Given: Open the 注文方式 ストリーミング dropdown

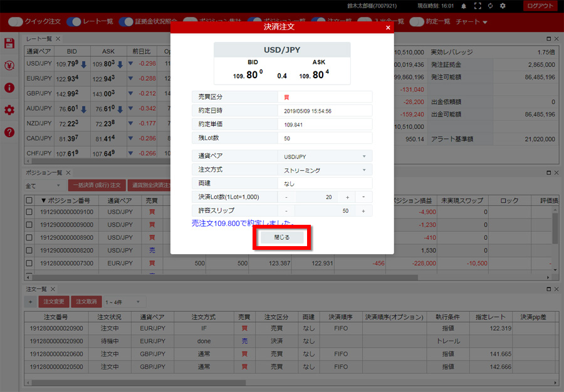Looking at the screenshot, I should point(325,170).
